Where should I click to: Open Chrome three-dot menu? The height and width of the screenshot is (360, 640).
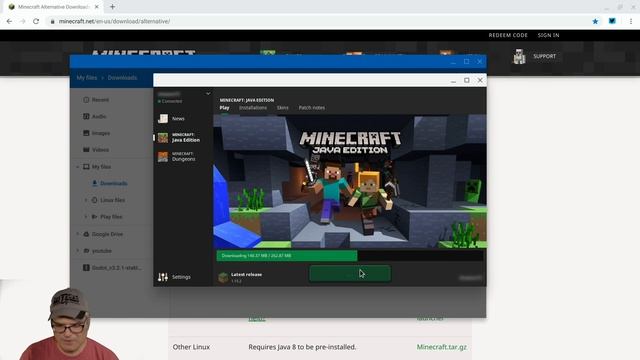(x=631, y=21)
